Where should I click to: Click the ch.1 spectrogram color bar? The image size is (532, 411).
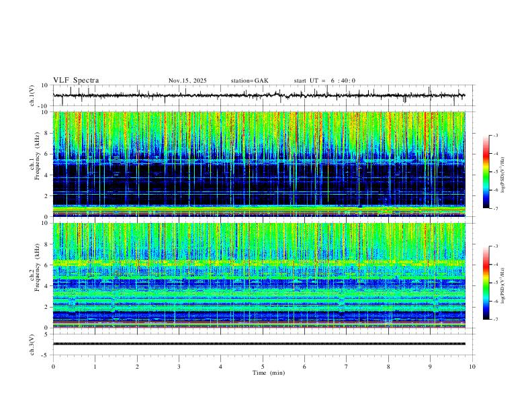click(x=486, y=172)
